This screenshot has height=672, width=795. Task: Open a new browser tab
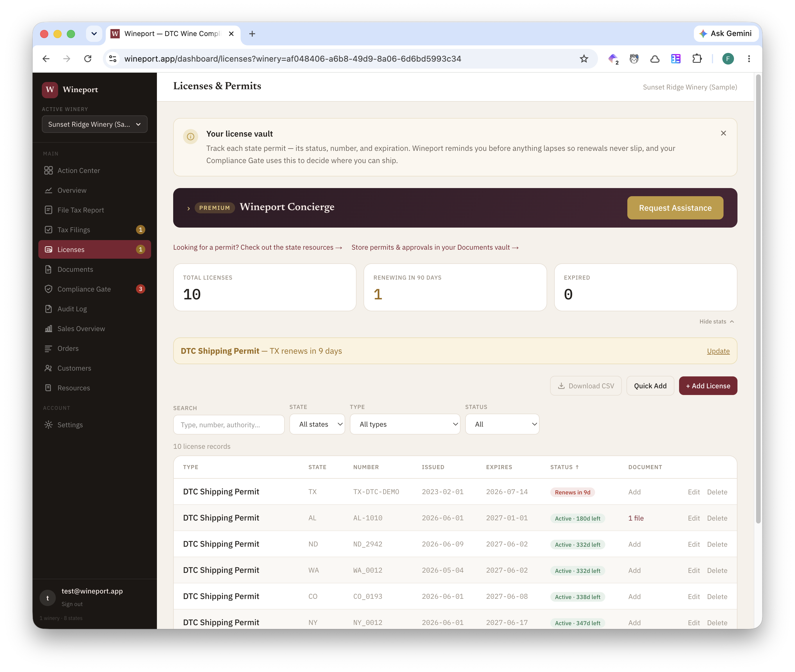pos(252,33)
